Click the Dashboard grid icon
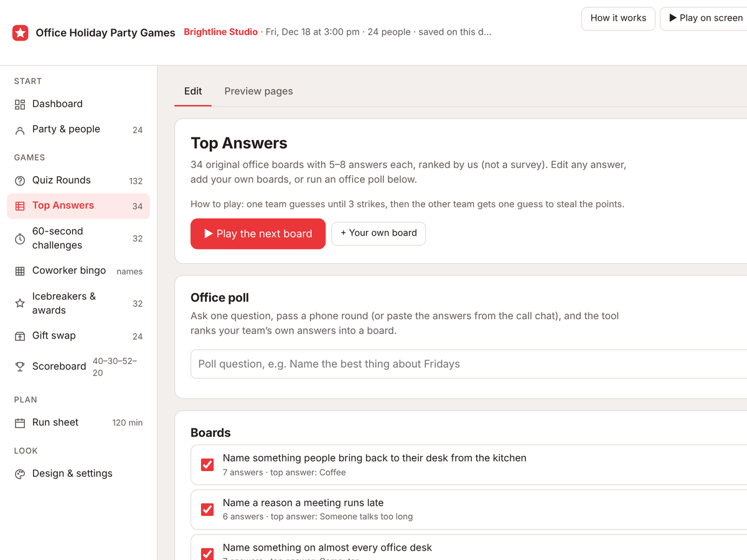The height and width of the screenshot is (560, 747). point(20,105)
